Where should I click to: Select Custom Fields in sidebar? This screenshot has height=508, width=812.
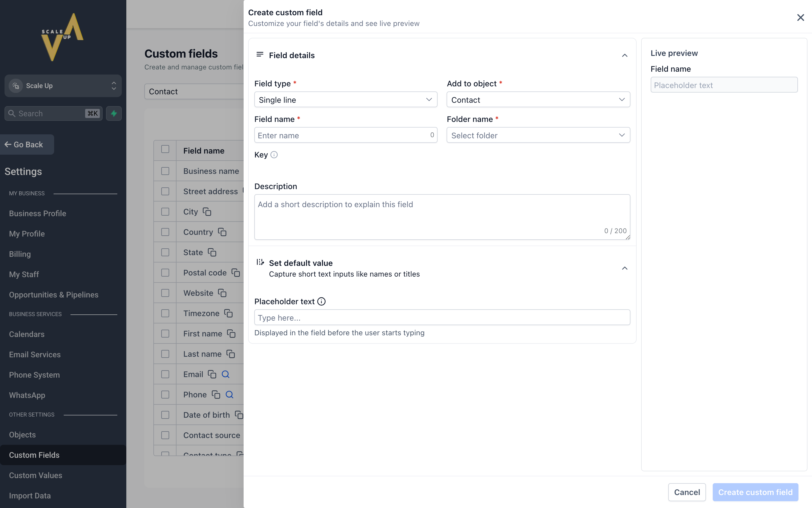pyautogui.click(x=63, y=455)
